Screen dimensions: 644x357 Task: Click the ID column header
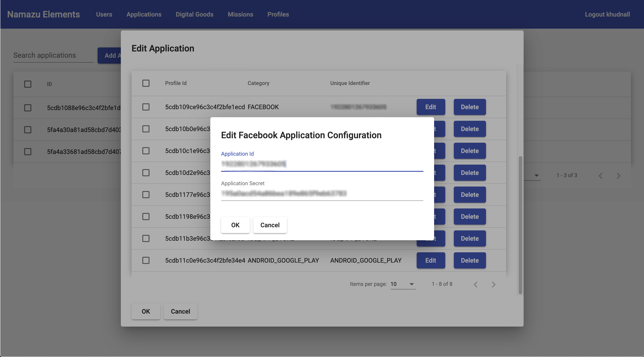tap(49, 84)
